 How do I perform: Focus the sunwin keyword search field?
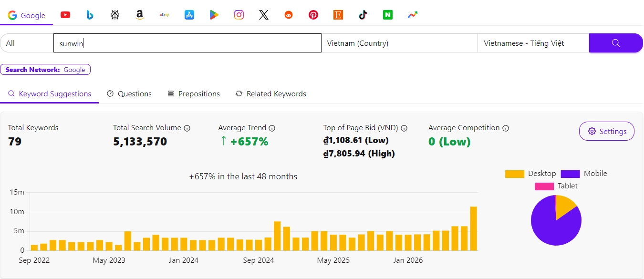click(187, 43)
